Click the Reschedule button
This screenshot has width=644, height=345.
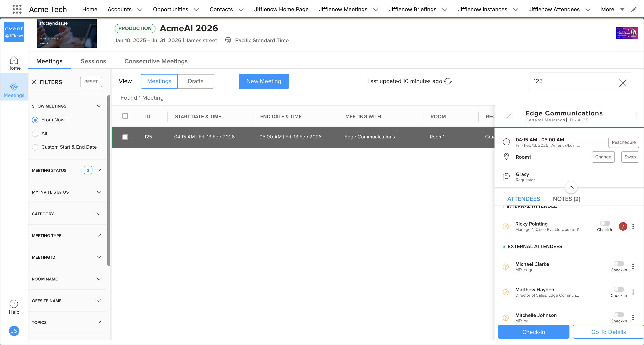pyautogui.click(x=624, y=142)
